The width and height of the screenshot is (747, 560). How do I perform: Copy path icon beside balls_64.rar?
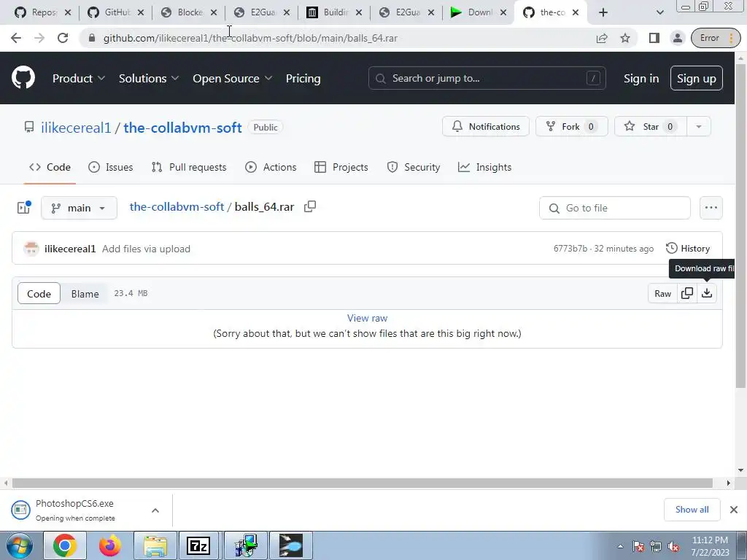coord(310,206)
